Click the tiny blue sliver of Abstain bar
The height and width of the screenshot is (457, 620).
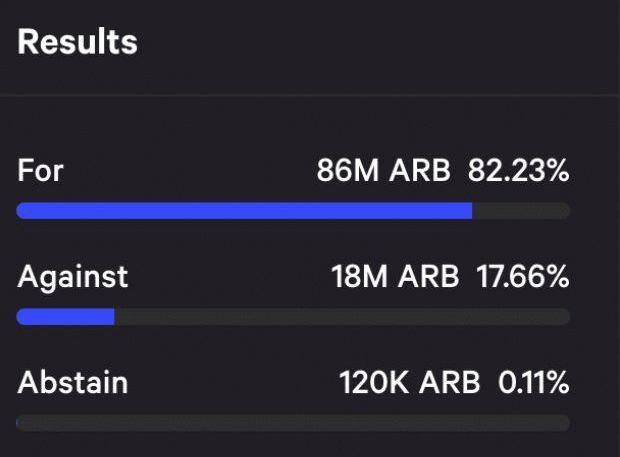[x=17, y=423]
